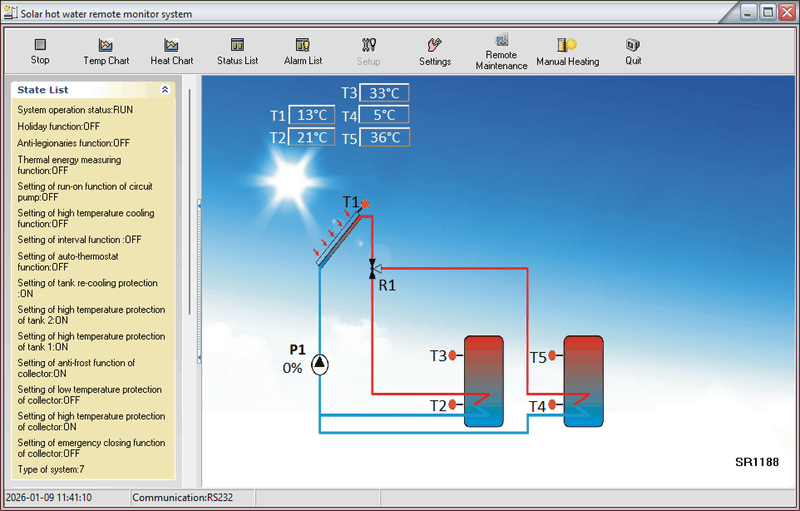
Task: Click the SR1188 model label
Action: pyautogui.click(x=757, y=462)
